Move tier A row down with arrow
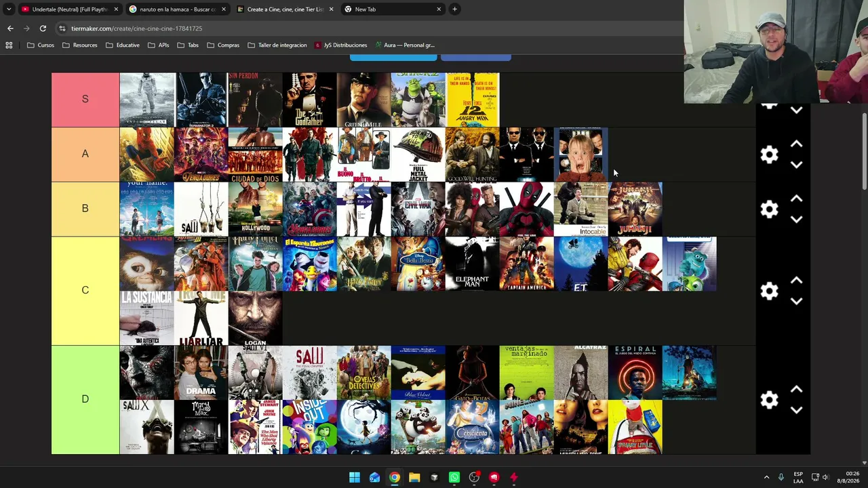This screenshot has height=488, width=868. pos(796,165)
